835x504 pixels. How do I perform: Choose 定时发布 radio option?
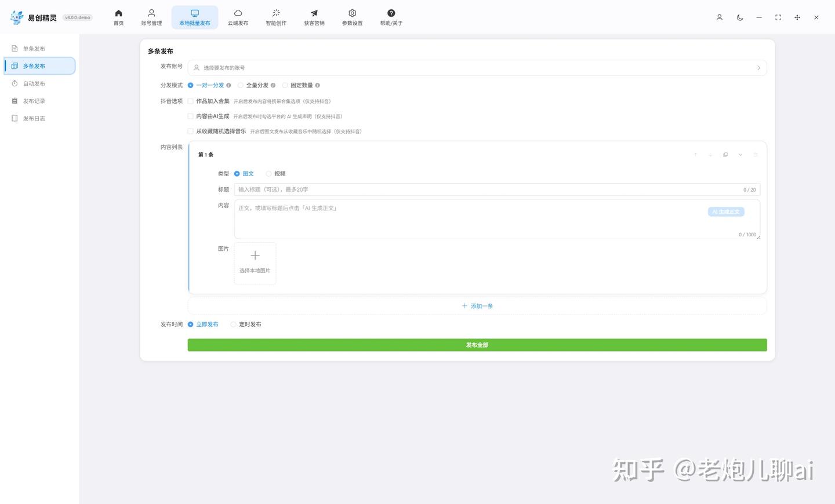click(233, 324)
